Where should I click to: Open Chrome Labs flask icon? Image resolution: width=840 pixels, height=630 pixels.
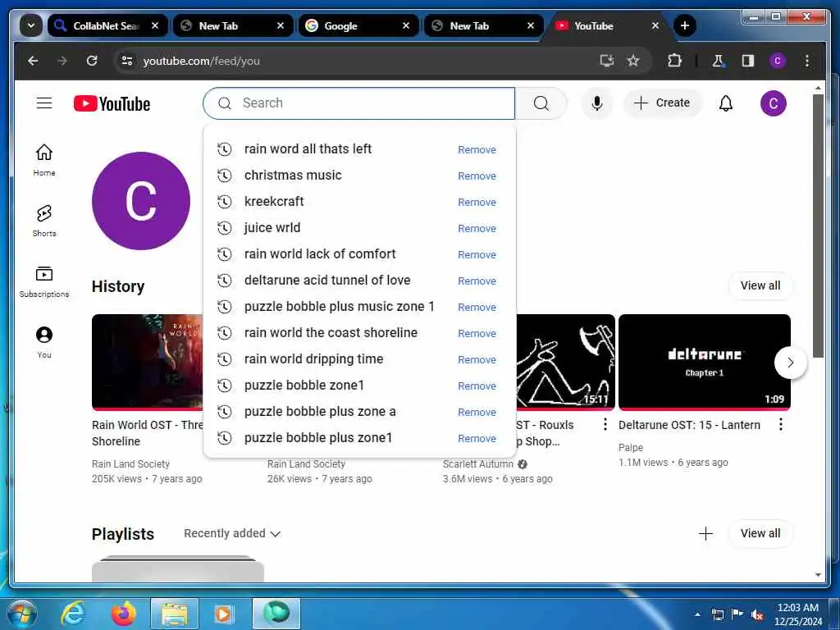pyautogui.click(x=718, y=61)
